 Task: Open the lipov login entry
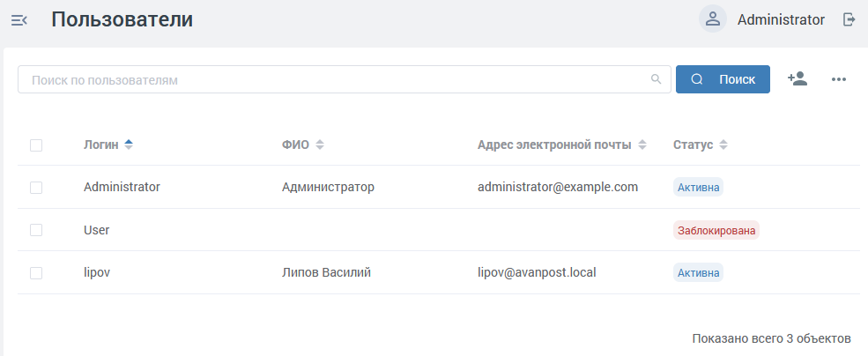point(97,272)
